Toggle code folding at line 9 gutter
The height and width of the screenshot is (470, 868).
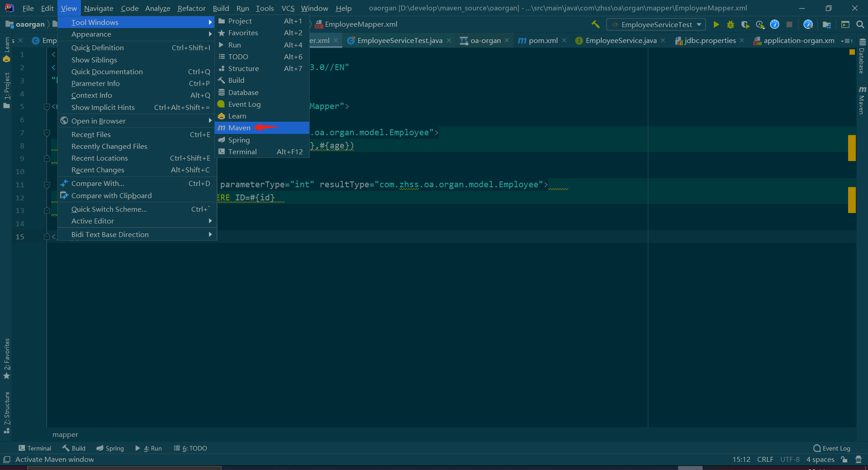[47, 159]
